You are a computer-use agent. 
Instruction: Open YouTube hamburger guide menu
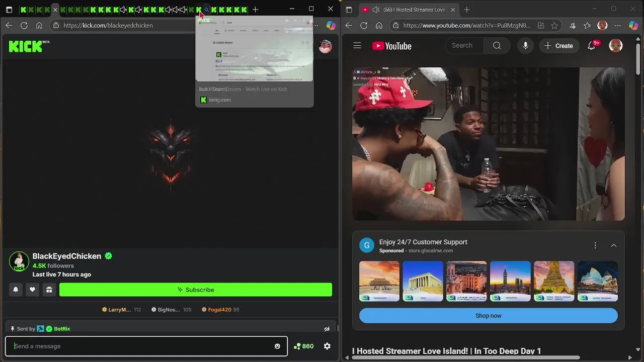[357, 46]
